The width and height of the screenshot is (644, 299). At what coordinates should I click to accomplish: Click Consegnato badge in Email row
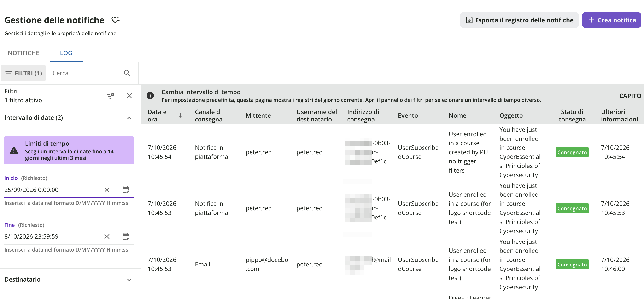(572, 264)
